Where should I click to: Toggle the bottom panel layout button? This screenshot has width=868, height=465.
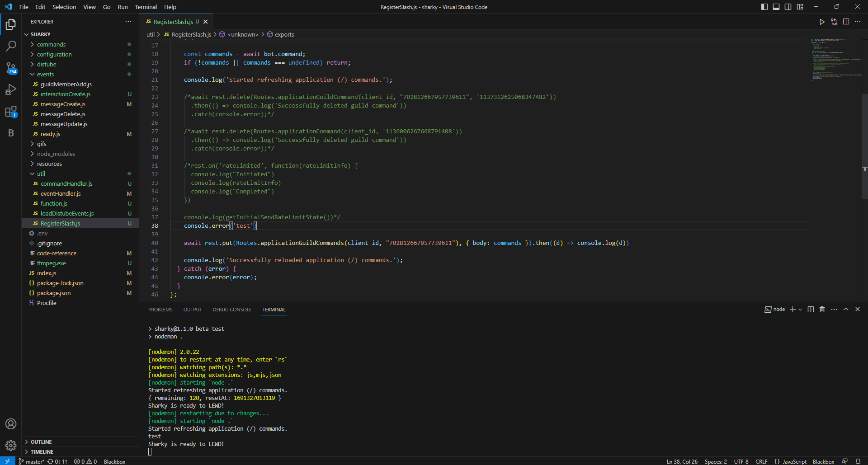[x=776, y=7]
